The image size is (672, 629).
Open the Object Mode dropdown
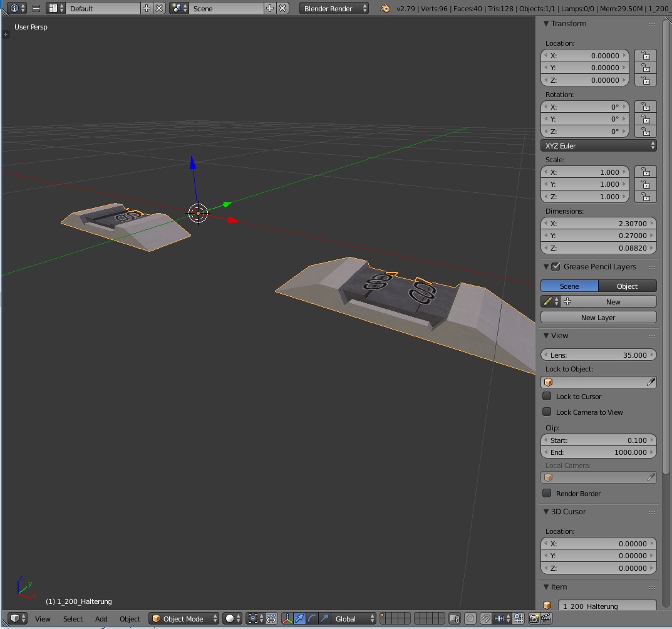(x=184, y=618)
